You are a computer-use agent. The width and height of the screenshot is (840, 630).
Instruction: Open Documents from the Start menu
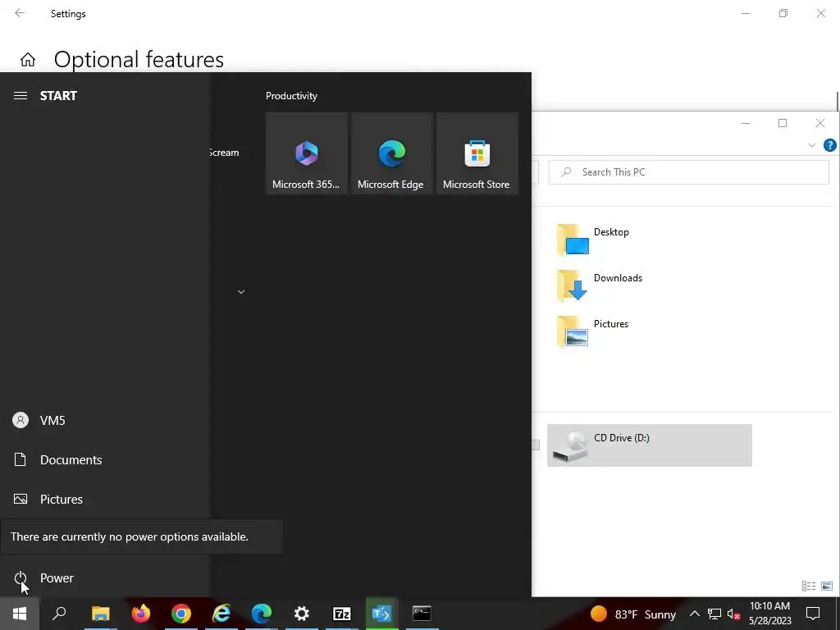click(104, 459)
